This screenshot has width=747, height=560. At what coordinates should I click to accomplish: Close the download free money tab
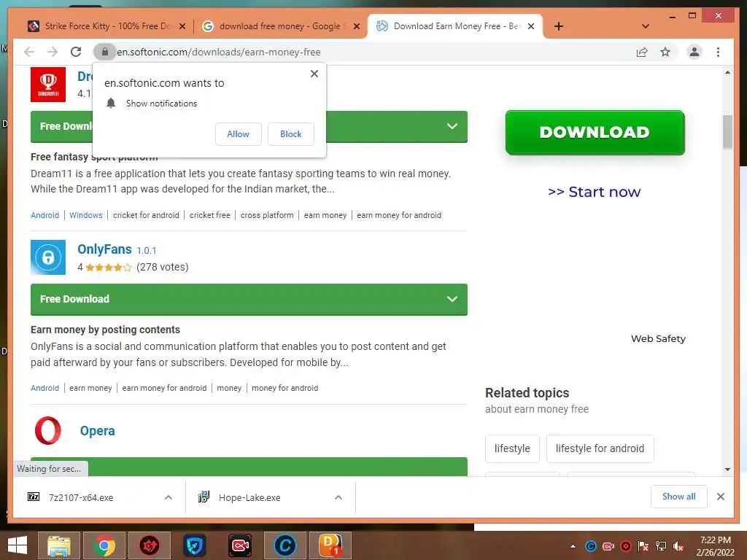coord(356,27)
